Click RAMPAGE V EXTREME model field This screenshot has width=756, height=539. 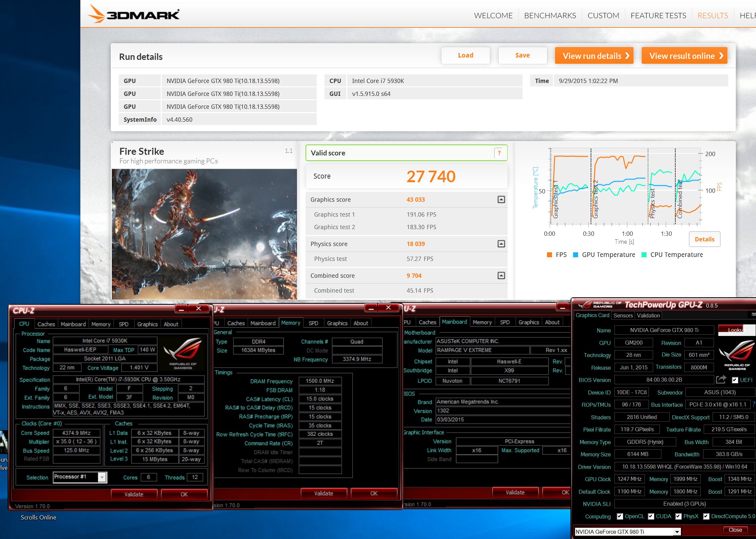click(483, 350)
